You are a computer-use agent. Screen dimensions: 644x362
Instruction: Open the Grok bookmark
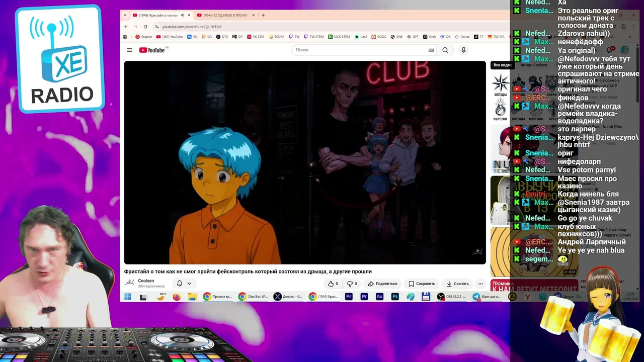[x=429, y=37]
